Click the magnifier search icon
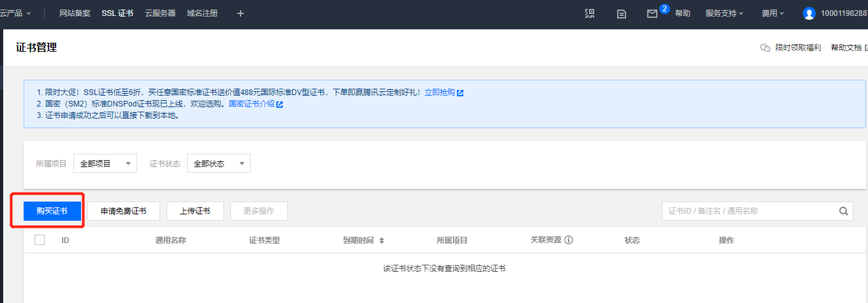 pos(844,211)
